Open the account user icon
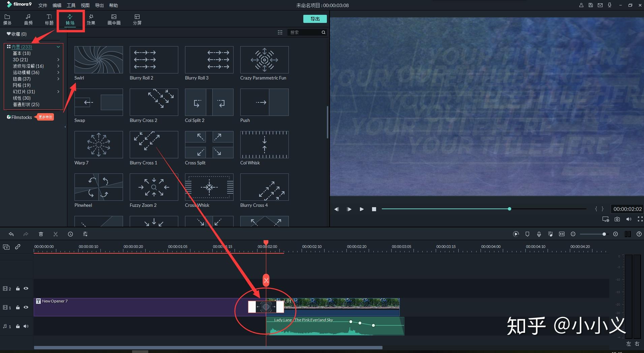The height and width of the screenshot is (353, 644). pos(581,5)
